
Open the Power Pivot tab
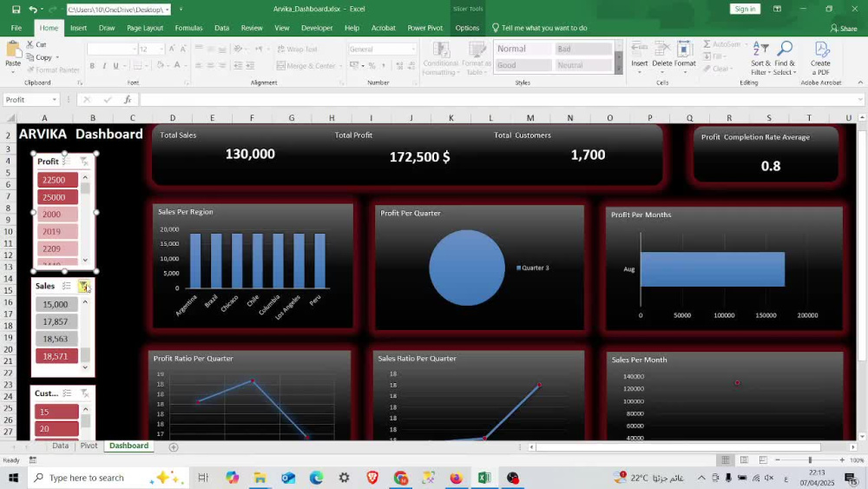(x=424, y=28)
